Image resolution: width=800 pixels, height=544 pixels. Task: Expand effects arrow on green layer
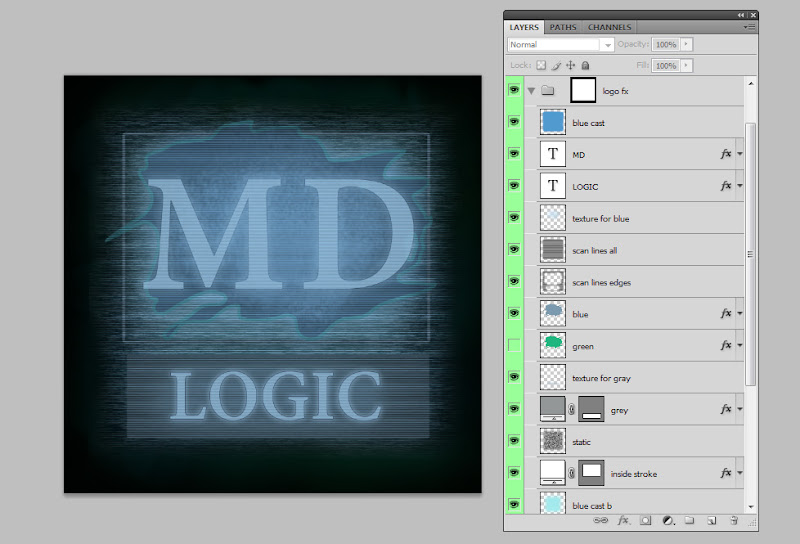(739, 345)
